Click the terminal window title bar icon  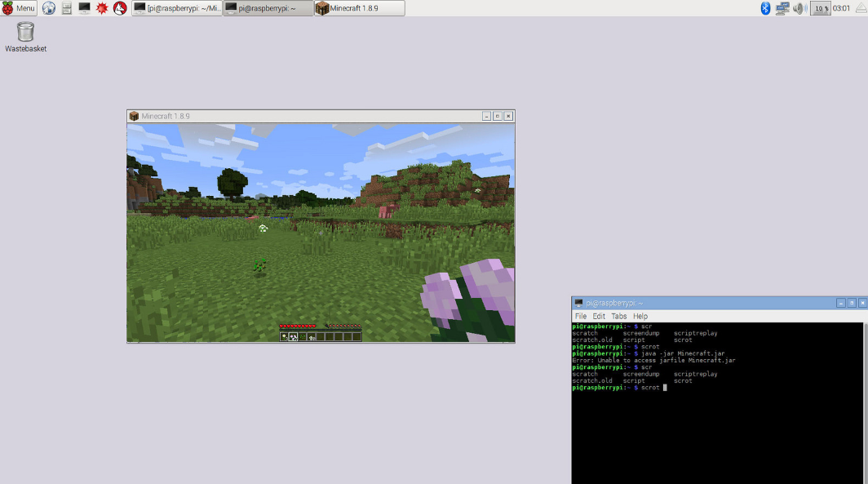[x=578, y=303]
